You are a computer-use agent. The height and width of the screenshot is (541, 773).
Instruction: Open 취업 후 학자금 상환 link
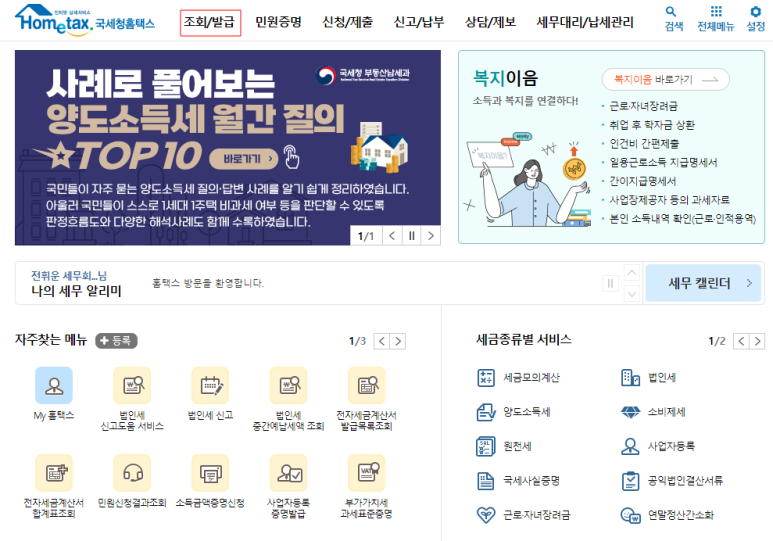[x=652, y=125]
